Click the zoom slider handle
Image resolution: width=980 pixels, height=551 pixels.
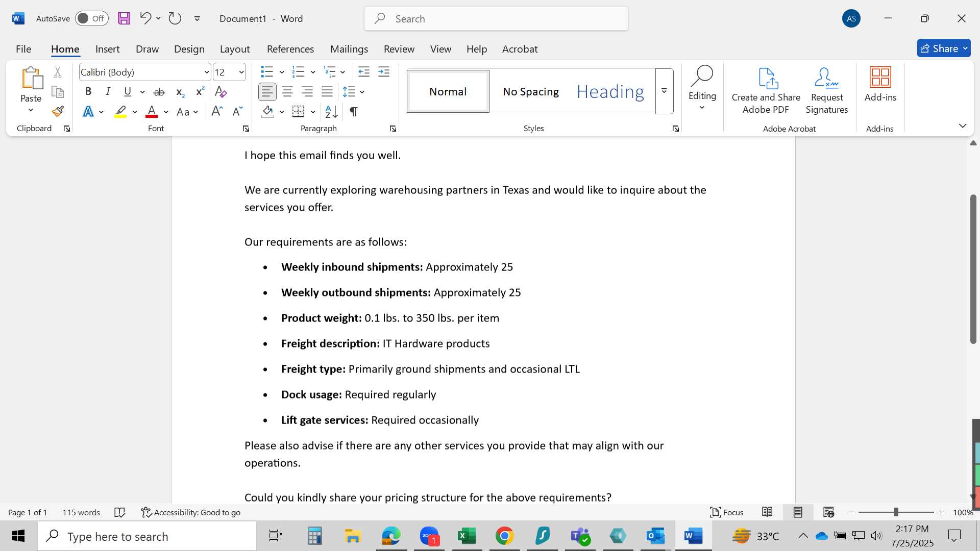(896, 512)
